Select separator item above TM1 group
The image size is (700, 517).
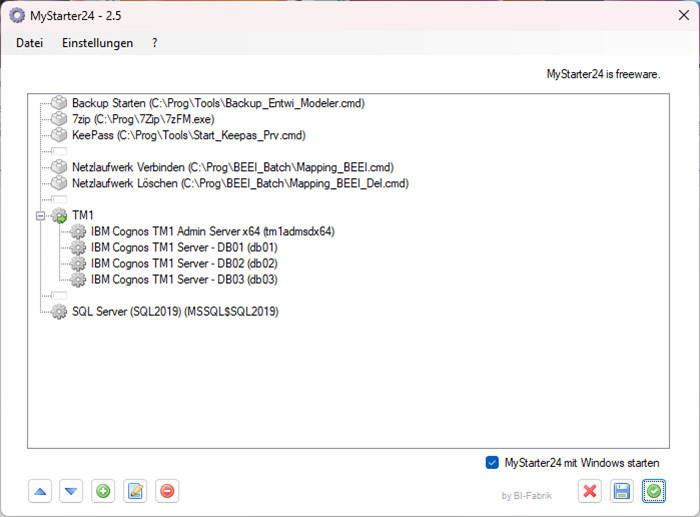click(x=59, y=199)
